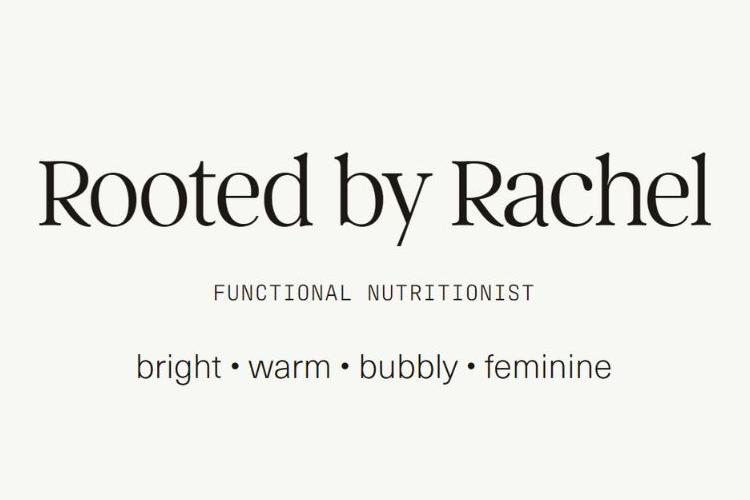Click the final "T" in "NUTRITIONIST"

click(528, 293)
